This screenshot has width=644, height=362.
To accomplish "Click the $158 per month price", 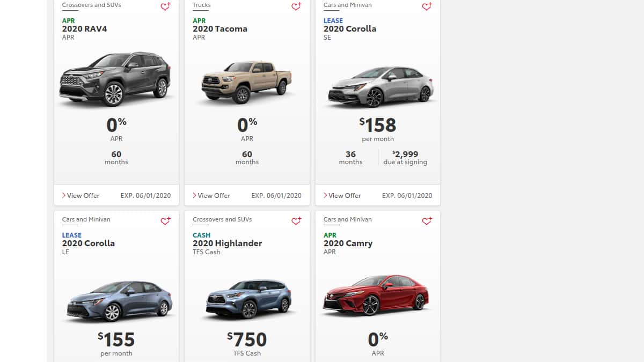I will coord(378,125).
